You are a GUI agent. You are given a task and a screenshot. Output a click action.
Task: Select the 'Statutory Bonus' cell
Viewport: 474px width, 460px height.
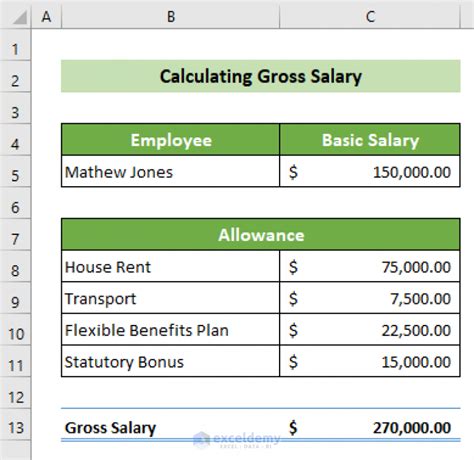(170, 361)
